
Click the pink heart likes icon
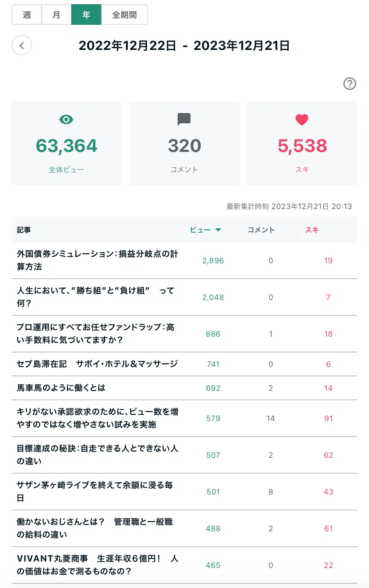[302, 120]
